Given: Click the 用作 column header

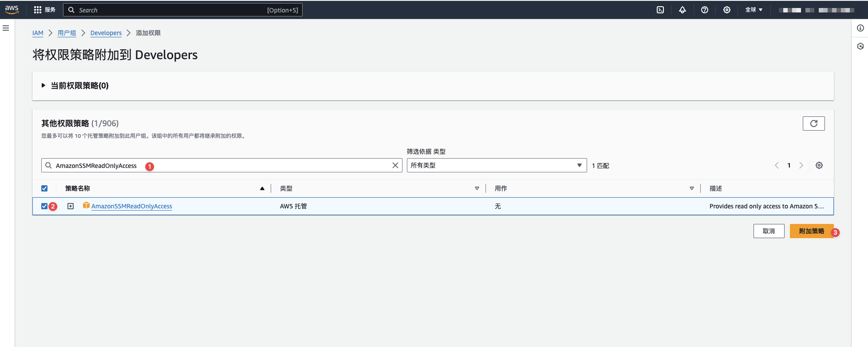Looking at the screenshot, I should coord(501,188).
